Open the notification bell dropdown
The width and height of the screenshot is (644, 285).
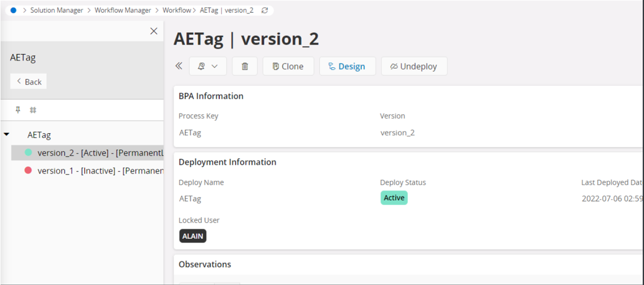[x=208, y=66]
